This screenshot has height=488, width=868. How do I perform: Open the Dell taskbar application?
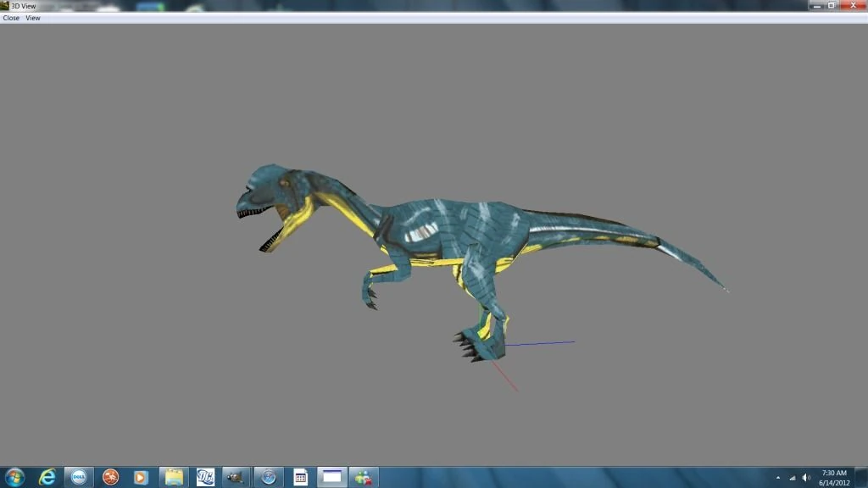pyautogui.click(x=79, y=477)
